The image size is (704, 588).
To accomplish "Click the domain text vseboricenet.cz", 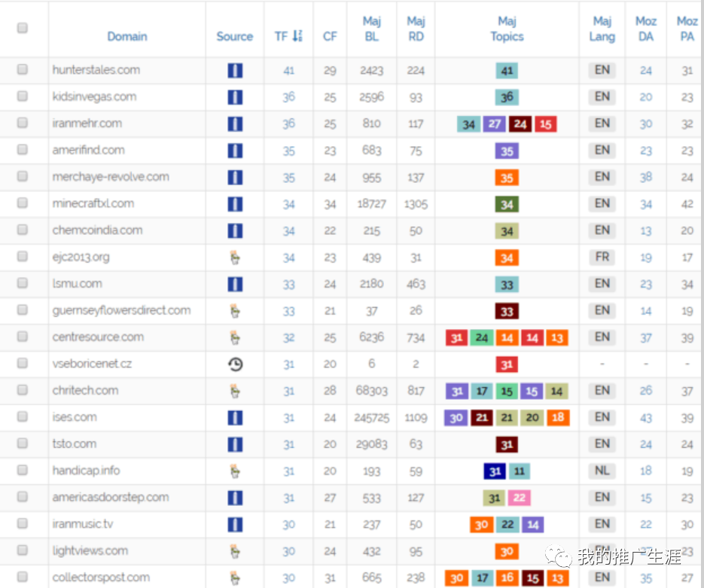I will [92, 364].
